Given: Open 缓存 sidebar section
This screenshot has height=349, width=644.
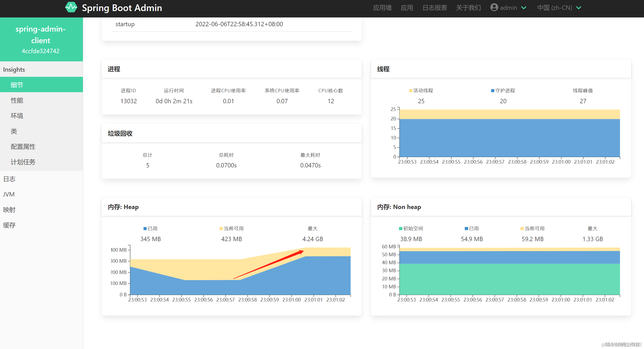Looking at the screenshot, I should pyautogui.click(x=9, y=225).
